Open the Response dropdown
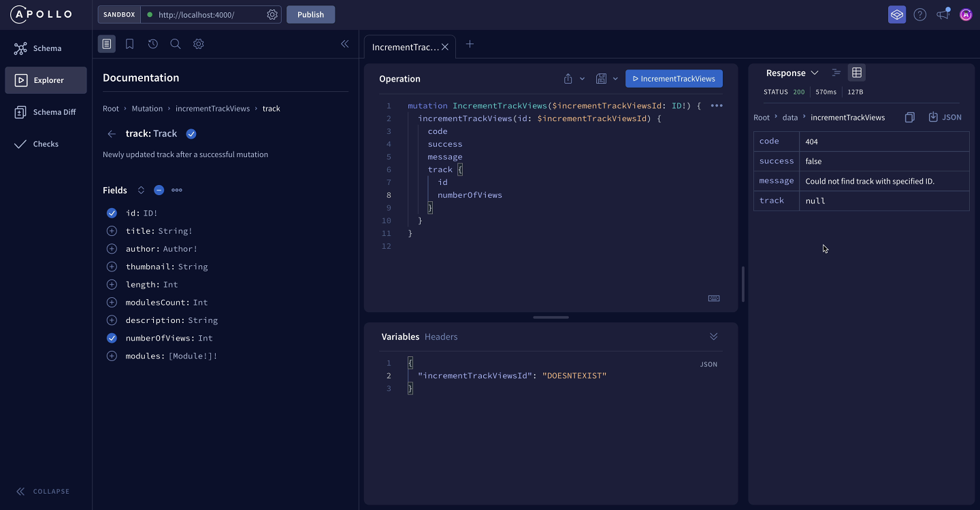Image resolution: width=980 pixels, height=510 pixels. click(792, 73)
